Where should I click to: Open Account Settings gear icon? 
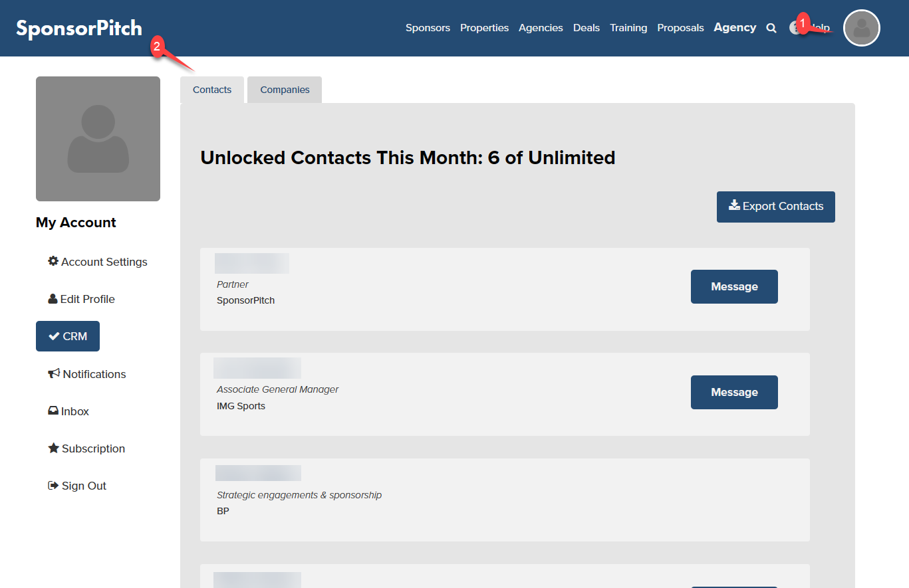click(x=53, y=261)
